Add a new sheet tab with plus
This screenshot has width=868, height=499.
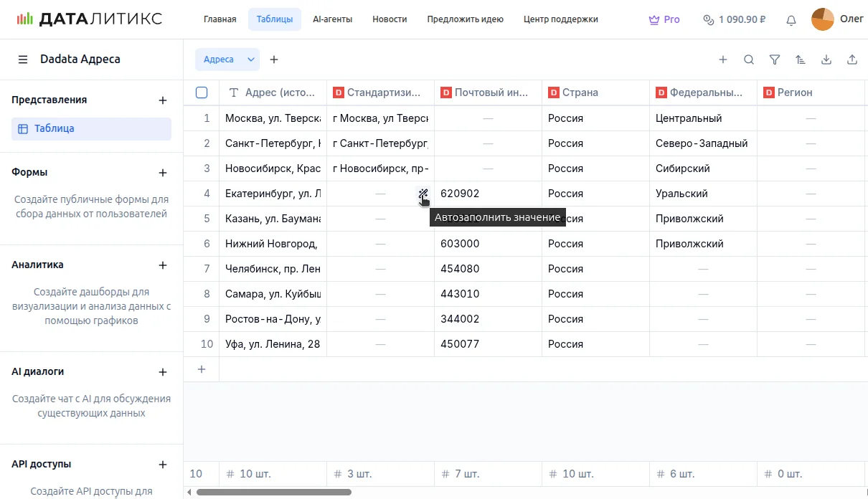[x=274, y=60]
